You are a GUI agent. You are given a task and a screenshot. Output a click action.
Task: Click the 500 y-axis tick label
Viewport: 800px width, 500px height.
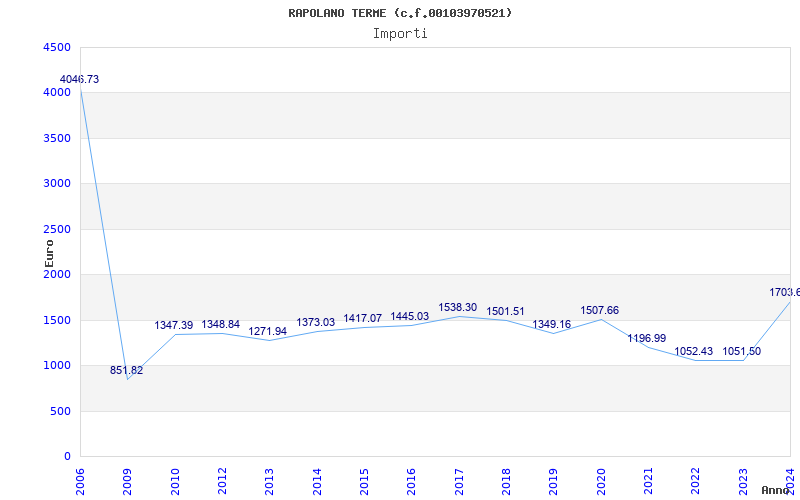pyautogui.click(x=61, y=411)
